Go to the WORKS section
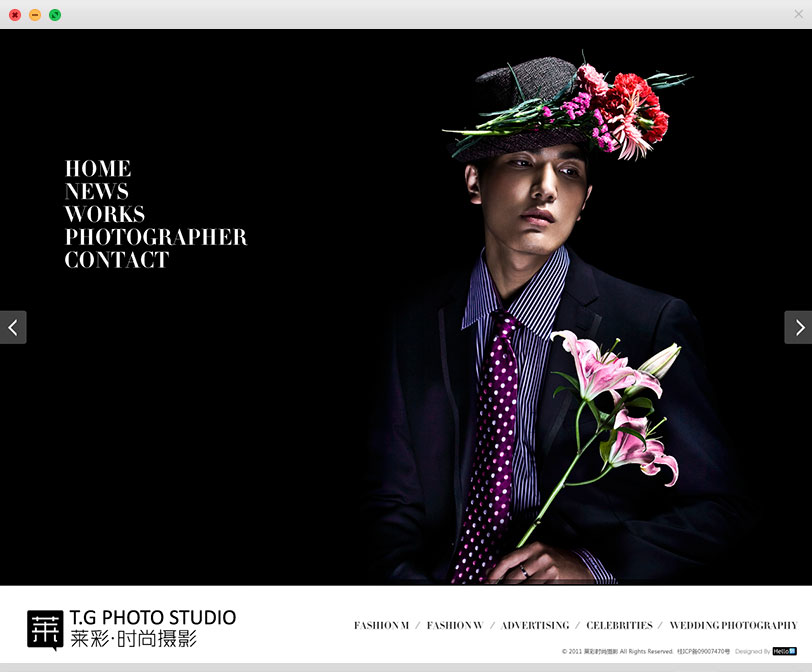 (105, 214)
